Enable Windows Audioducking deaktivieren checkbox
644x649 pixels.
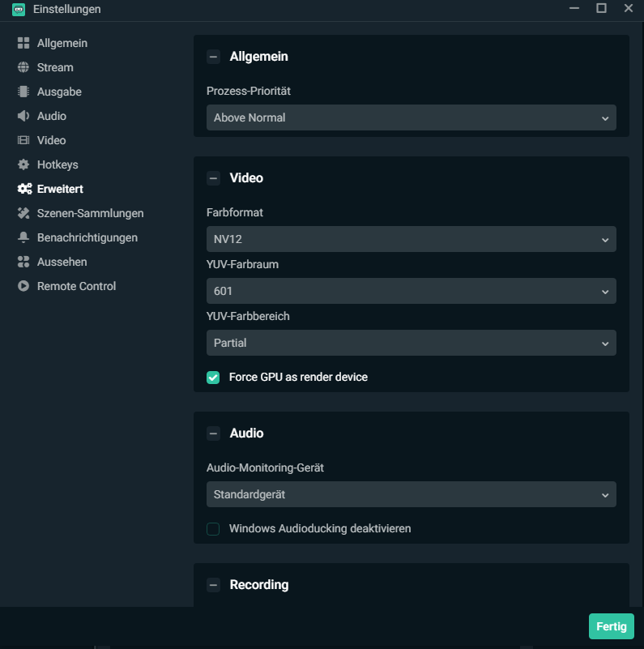[213, 528]
